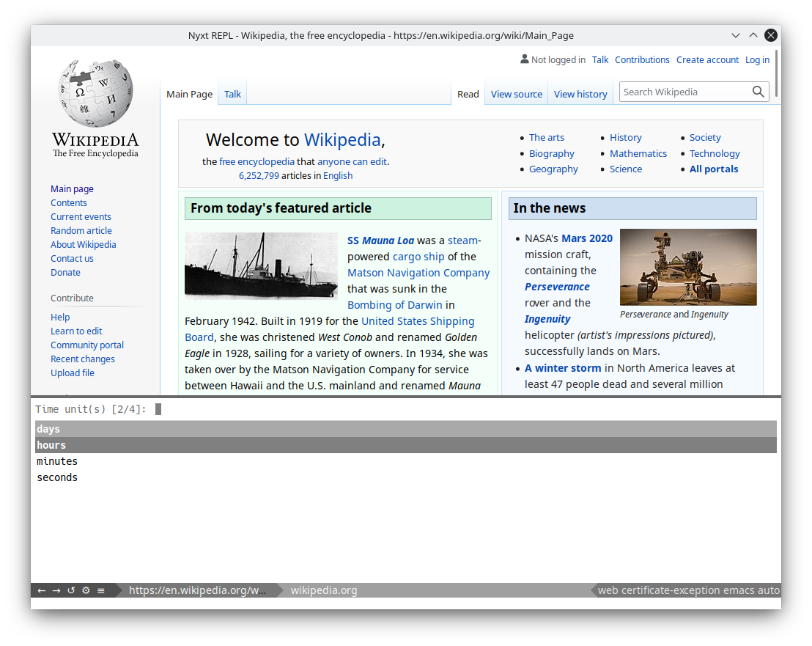
Task: Open the Mathematics portal link
Action: pyautogui.click(x=638, y=154)
